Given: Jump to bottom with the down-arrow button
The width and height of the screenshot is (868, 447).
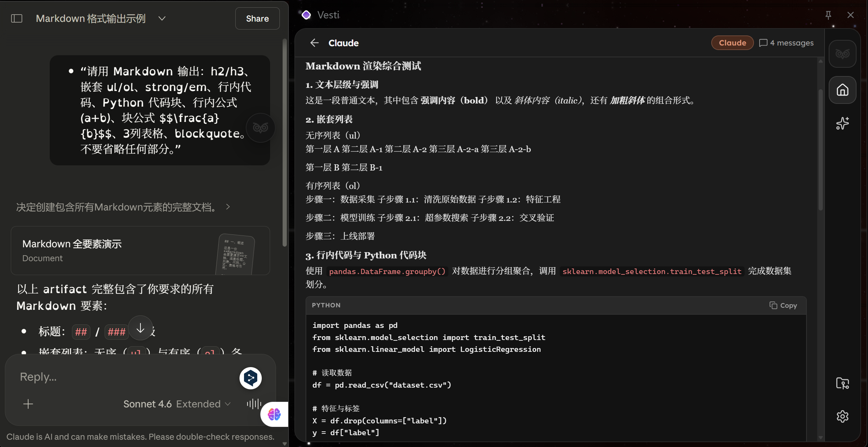Looking at the screenshot, I should 140,328.
